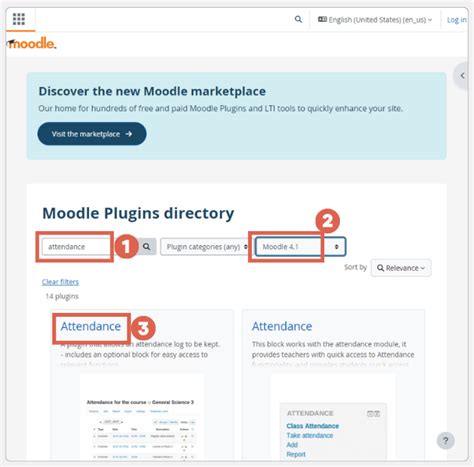The width and height of the screenshot is (474, 467).
Task: Open the app grid menu icon
Action: [x=19, y=19]
